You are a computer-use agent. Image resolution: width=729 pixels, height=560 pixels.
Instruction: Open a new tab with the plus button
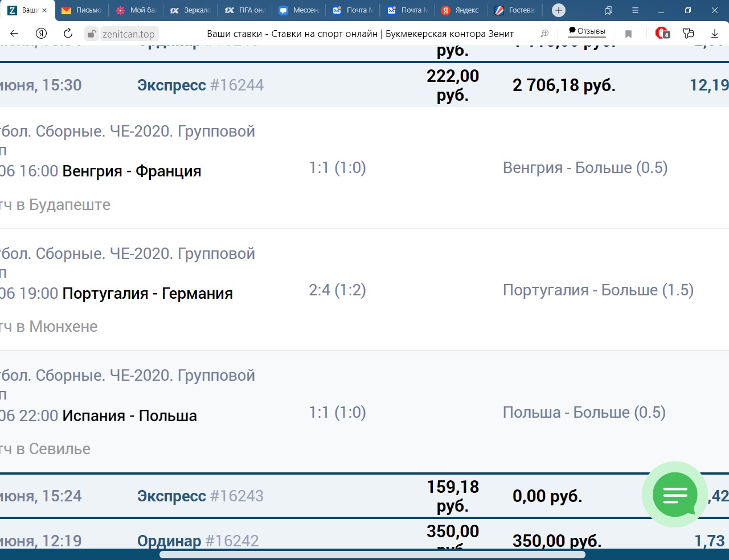[559, 10]
